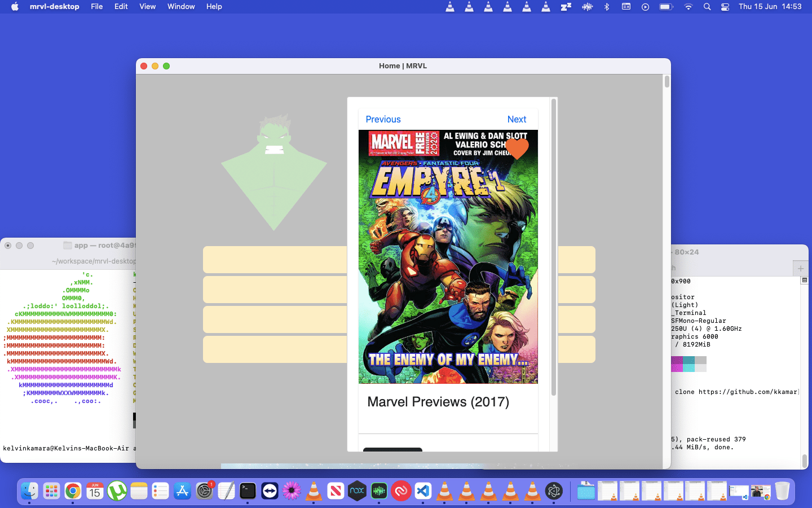Open the News app in the dock

click(x=336, y=491)
